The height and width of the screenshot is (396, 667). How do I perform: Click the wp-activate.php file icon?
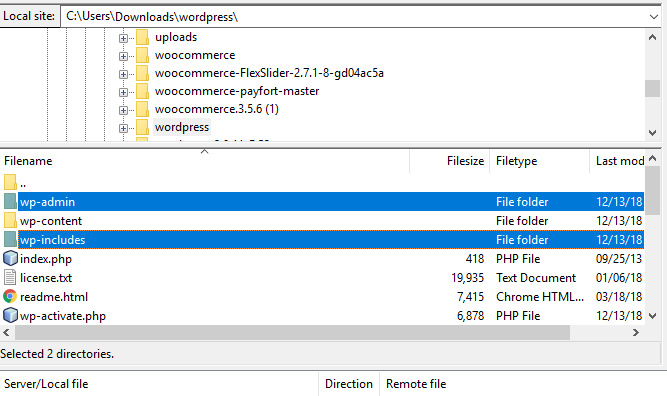click(x=10, y=316)
